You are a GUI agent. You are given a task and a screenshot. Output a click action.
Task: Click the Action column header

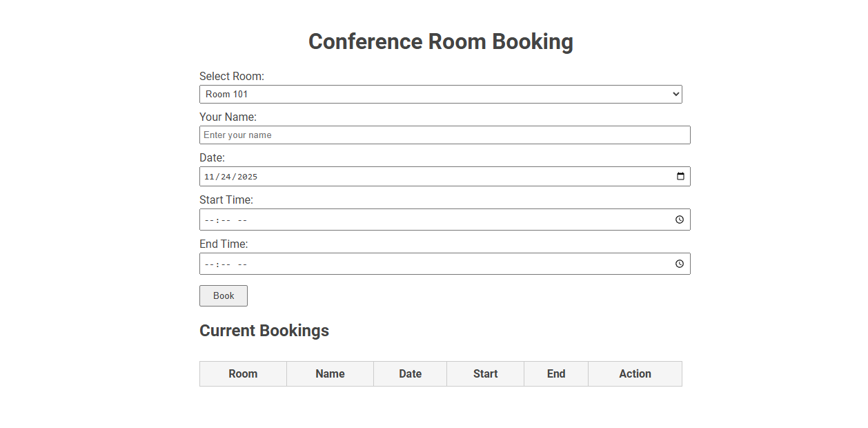pyautogui.click(x=634, y=373)
